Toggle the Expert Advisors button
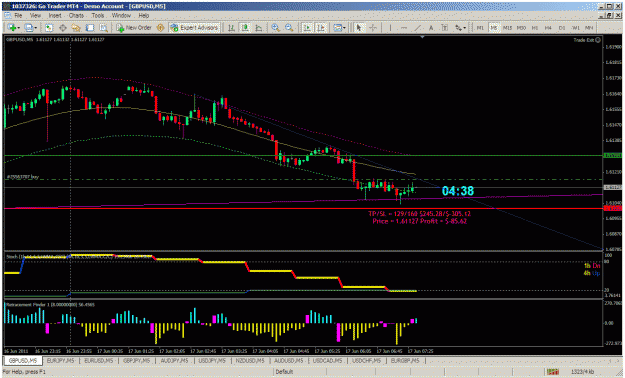The width and height of the screenshot is (625, 378). (x=194, y=28)
